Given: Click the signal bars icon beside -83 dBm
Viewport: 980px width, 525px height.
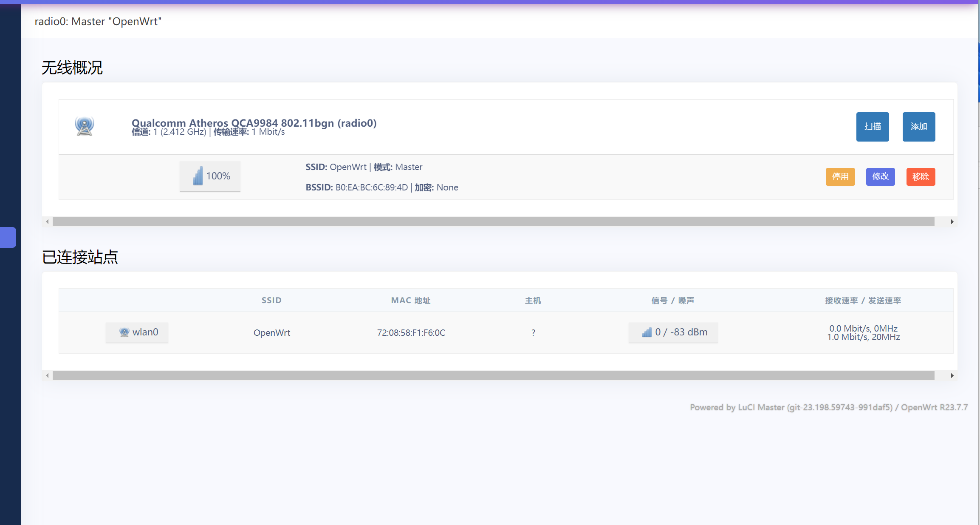Looking at the screenshot, I should tap(647, 332).
